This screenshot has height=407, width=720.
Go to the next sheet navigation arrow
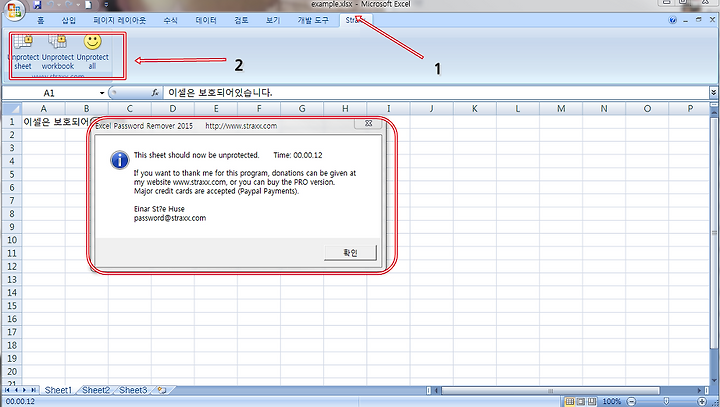(24, 390)
